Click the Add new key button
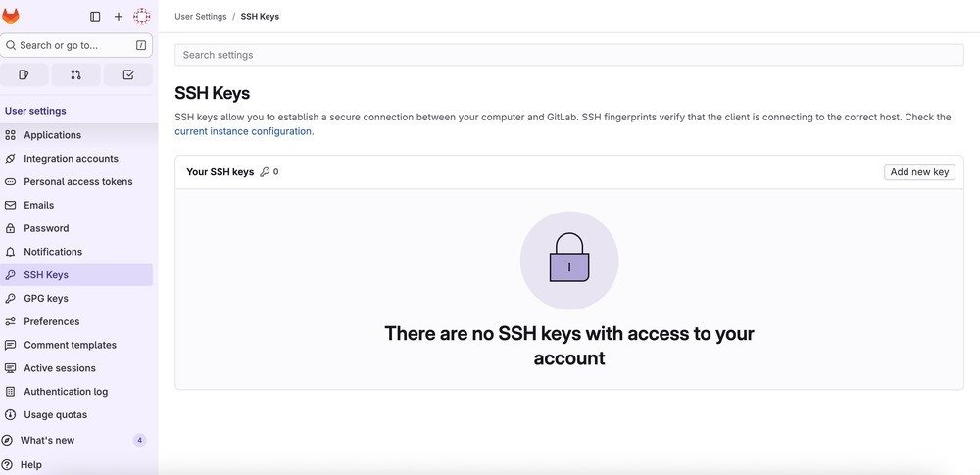Screen dimensions: 980x475 point(919,171)
